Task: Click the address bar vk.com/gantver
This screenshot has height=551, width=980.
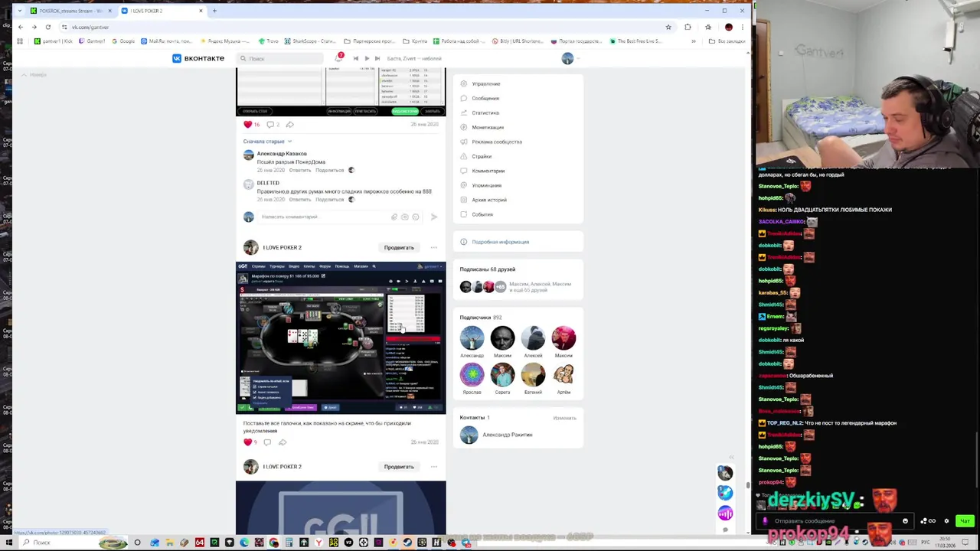Action: pos(90,27)
